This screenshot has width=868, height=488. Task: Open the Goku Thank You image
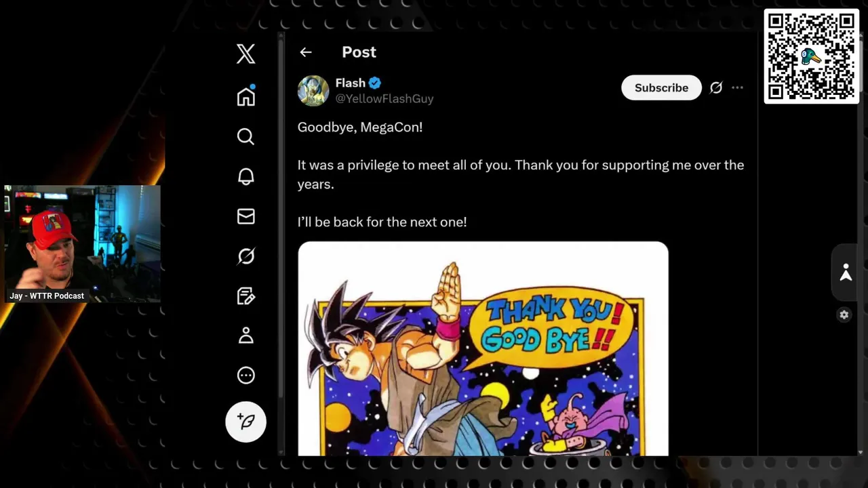(x=483, y=348)
